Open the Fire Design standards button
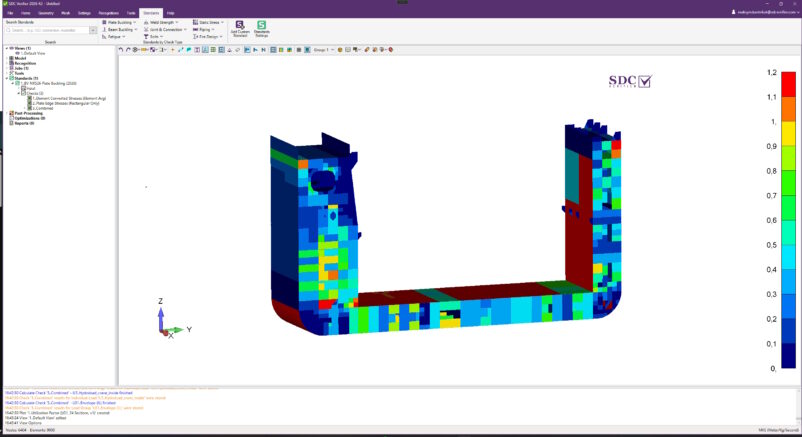Image resolution: width=802 pixels, height=437 pixels. point(208,37)
